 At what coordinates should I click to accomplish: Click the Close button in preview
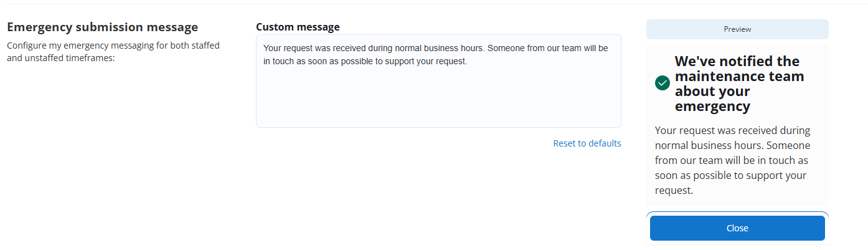click(x=737, y=228)
